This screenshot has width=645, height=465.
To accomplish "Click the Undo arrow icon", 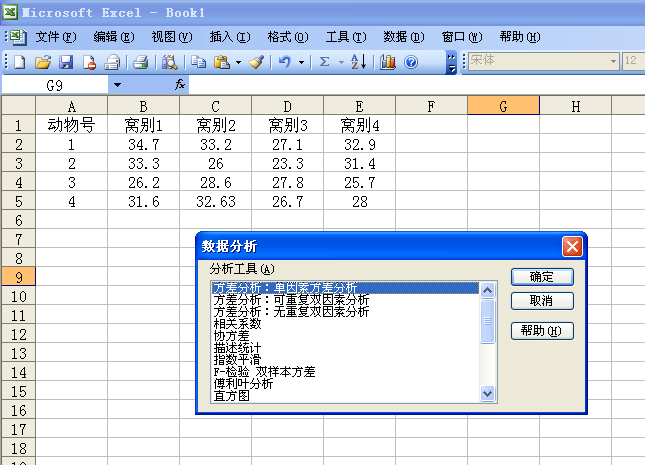I will point(285,63).
